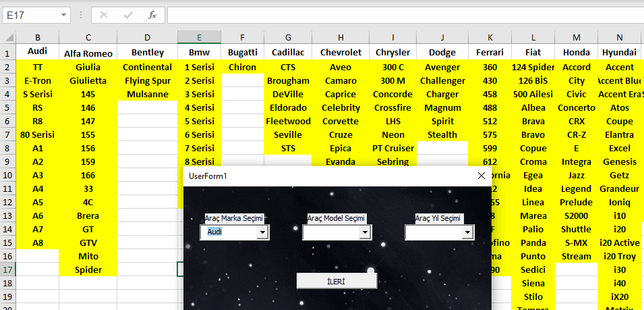Image resolution: width=644 pixels, height=310 pixels.
Task: Click the Bmw header cell
Action: point(199,52)
